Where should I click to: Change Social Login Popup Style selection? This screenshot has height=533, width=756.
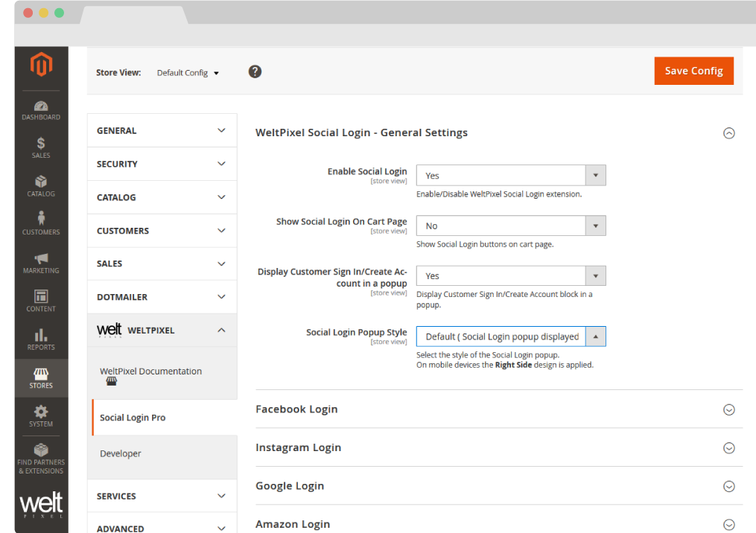pos(510,336)
